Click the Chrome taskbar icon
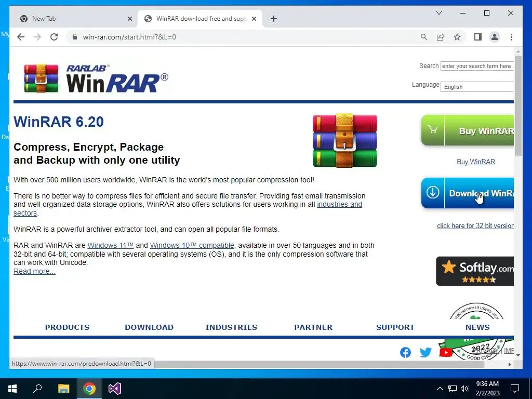 point(89,389)
